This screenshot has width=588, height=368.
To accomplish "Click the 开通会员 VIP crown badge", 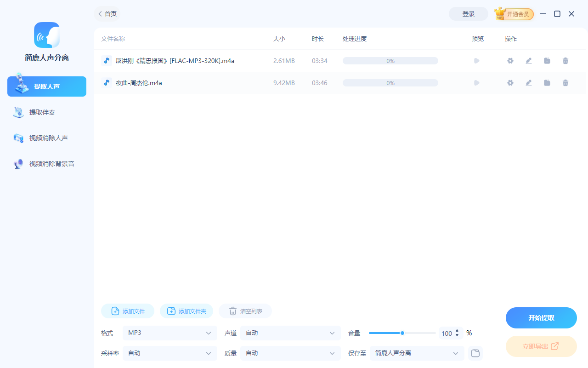I will (514, 14).
